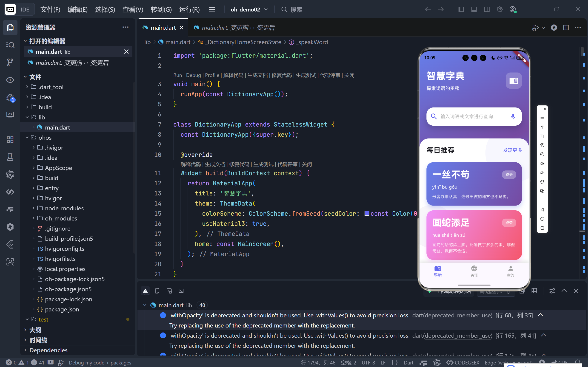Image resolution: width=588 pixels, height=367 pixels.
Task: Click the 生成文档 code lens above main
Action: coord(257,75)
